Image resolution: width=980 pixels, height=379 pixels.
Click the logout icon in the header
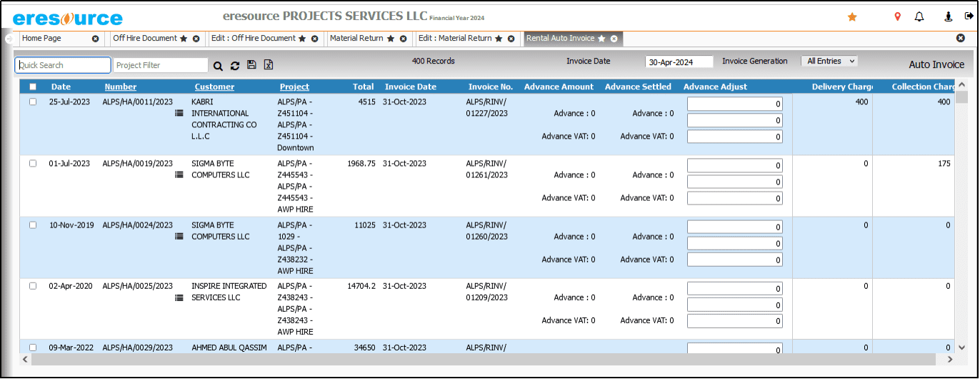[x=969, y=16]
